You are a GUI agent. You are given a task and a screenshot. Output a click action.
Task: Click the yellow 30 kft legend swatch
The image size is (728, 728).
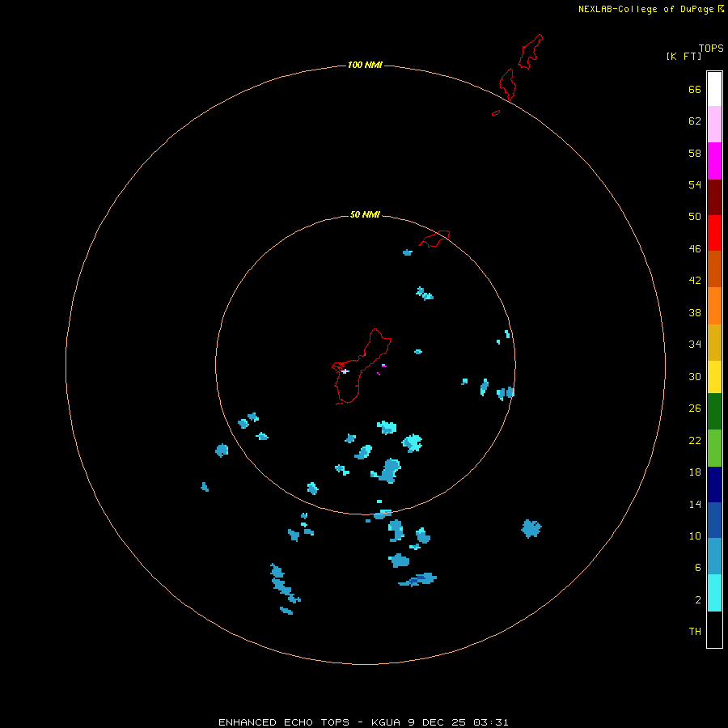(x=714, y=377)
